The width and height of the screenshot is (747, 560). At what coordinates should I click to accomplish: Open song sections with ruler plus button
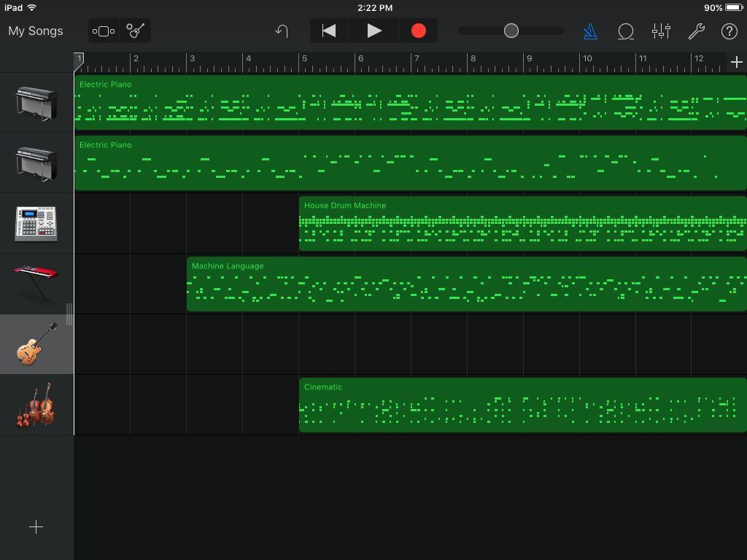coord(736,63)
